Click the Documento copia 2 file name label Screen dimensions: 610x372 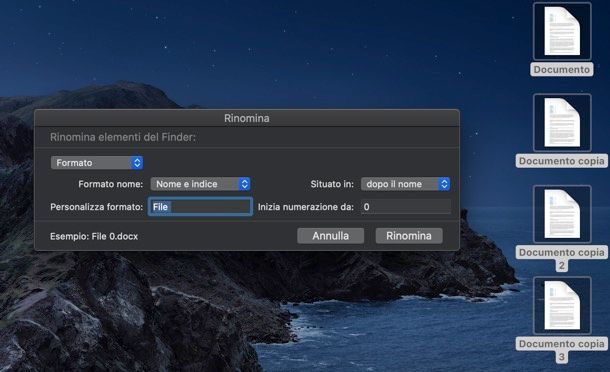click(562, 258)
